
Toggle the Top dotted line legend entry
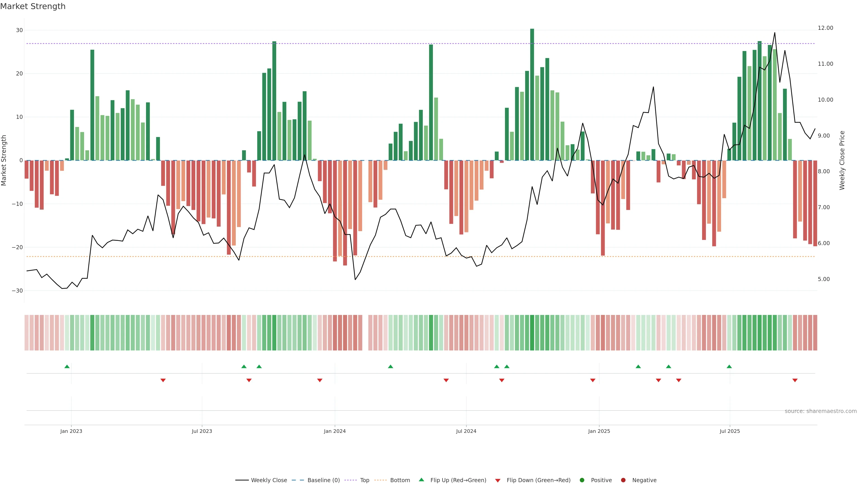(x=364, y=480)
